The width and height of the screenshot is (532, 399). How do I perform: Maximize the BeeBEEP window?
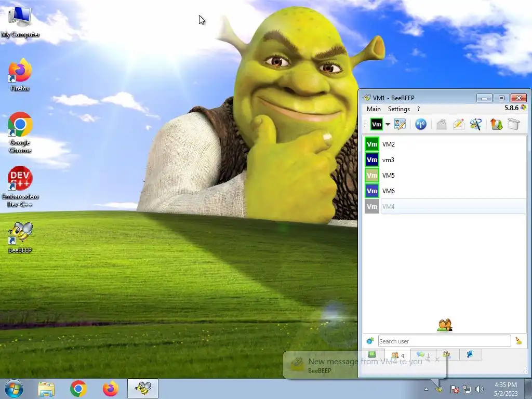click(501, 98)
